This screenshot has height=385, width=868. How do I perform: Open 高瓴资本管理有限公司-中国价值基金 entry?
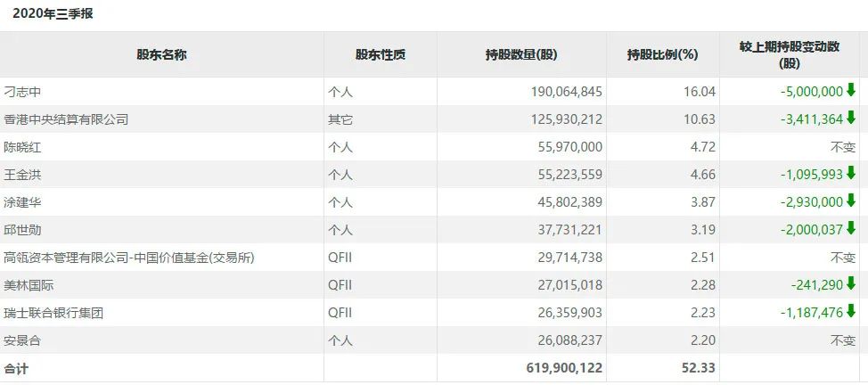click(x=118, y=258)
